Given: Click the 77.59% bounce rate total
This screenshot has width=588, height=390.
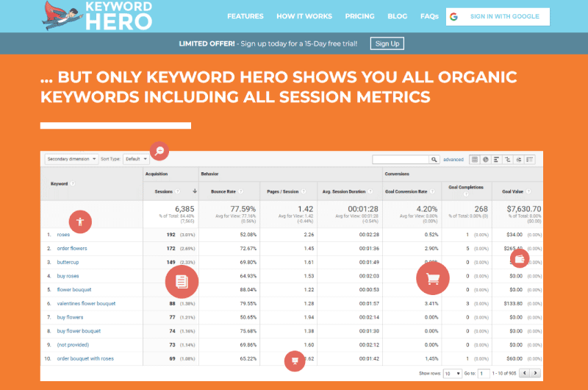Looking at the screenshot, I should [243, 209].
